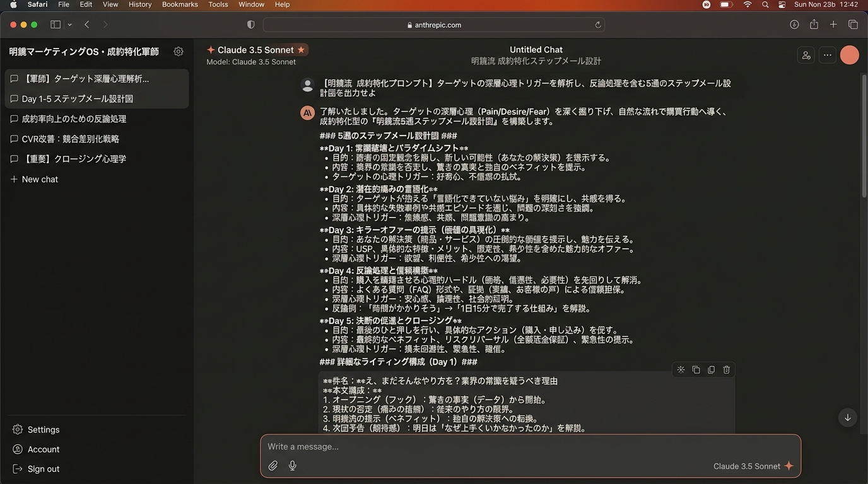Start a New chat
The image size is (868, 484).
coord(34,179)
